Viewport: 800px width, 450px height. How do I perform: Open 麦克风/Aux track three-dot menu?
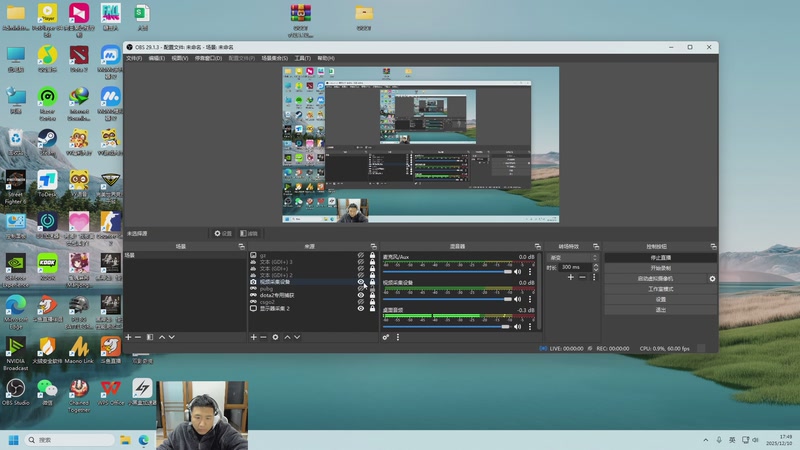pos(530,271)
